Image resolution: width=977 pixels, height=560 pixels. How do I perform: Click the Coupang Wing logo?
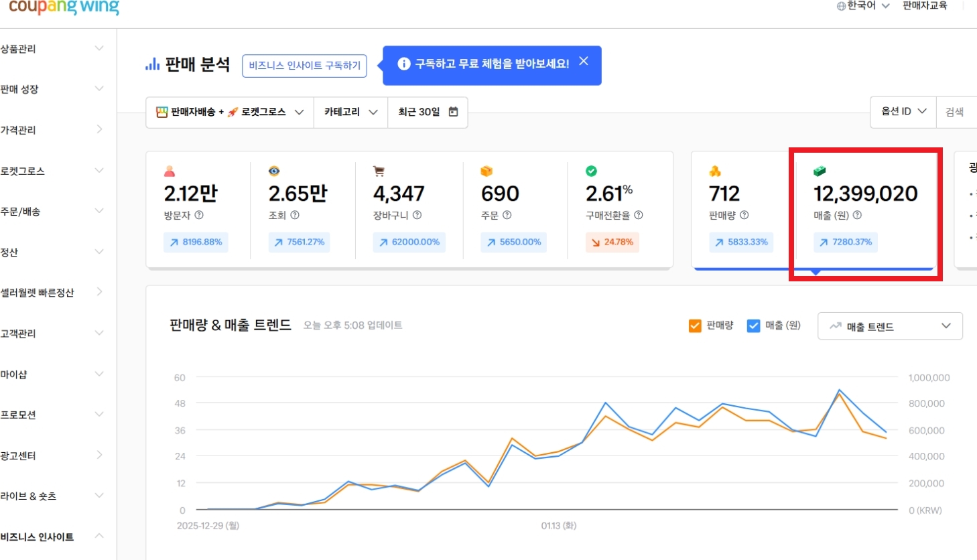point(64,7)
